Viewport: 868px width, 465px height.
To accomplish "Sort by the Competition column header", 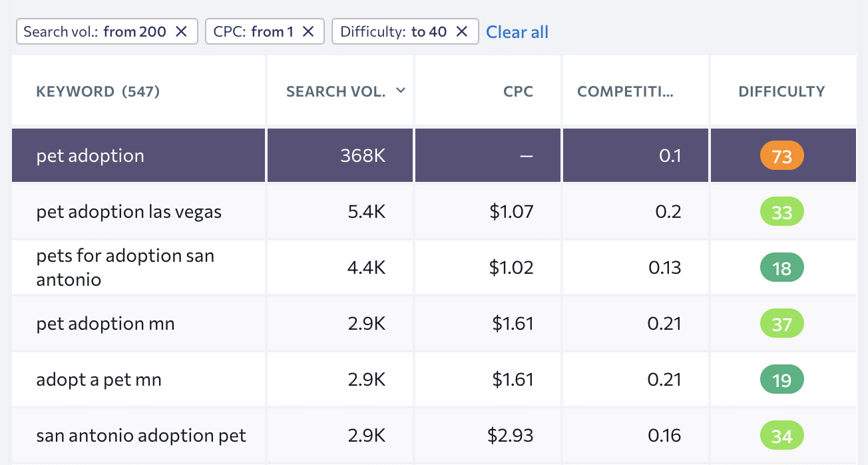I will (625, 92).
